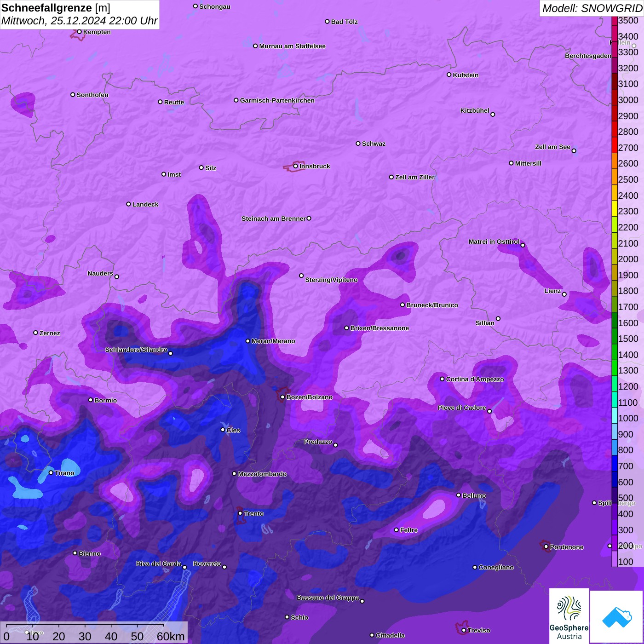
Task: Click the 3500 magenta legend swatch
Action: coord(615,21)
